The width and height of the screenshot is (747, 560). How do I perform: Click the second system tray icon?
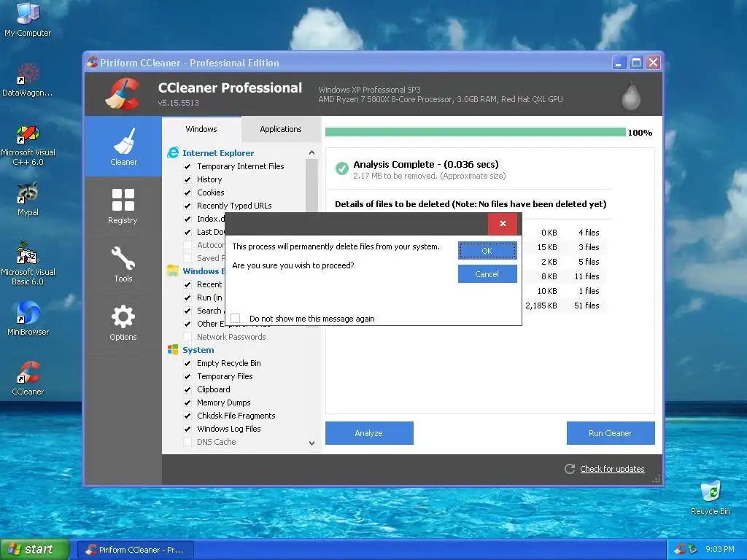click(693, 549)
